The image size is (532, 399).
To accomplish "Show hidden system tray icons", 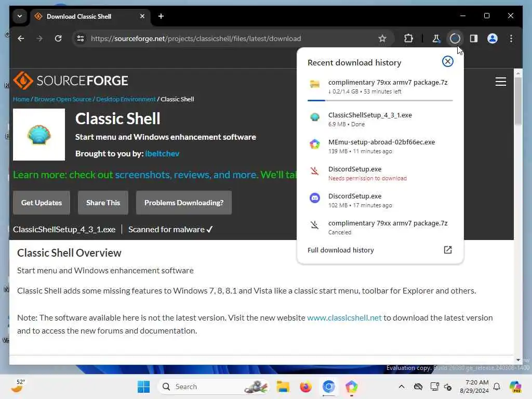I will point(402,387).
